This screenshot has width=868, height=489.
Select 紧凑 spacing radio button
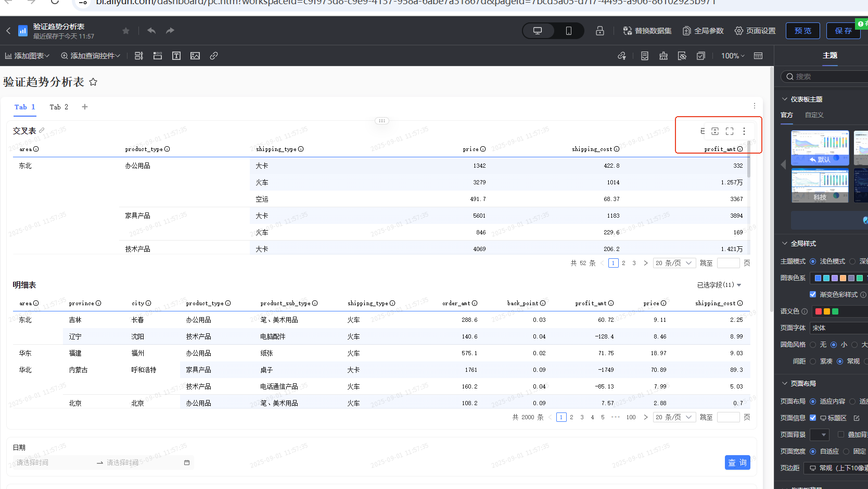tap(813, 361)
